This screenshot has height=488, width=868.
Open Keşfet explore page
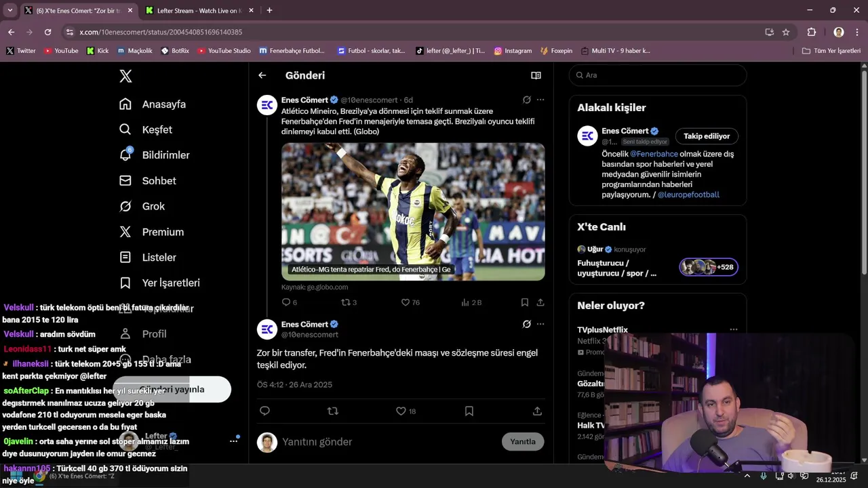click(x=146, y=129)
